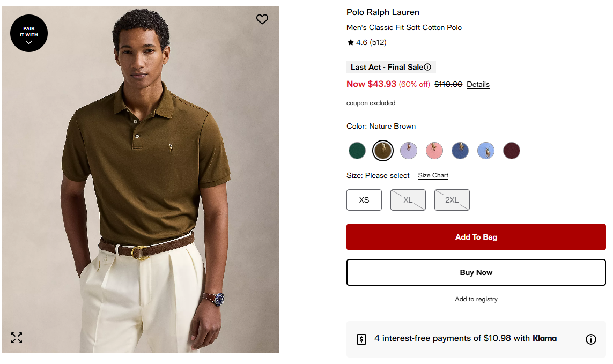Click the star rating icon

pyautogui.click(x=350, y=42)
